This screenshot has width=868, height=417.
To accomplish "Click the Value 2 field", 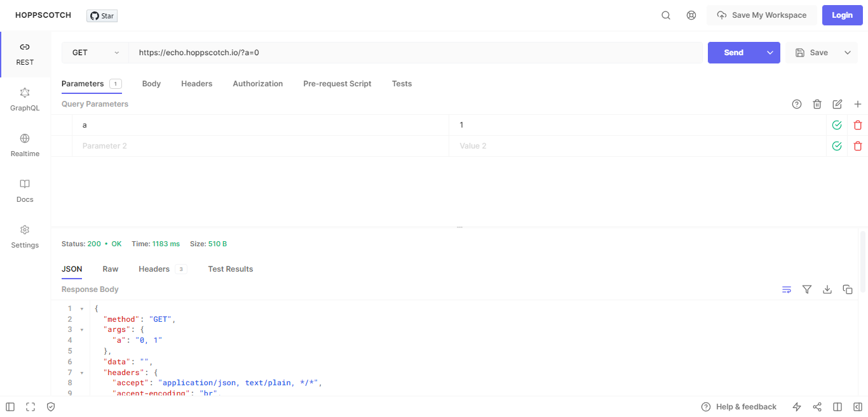I will (637, 146).
